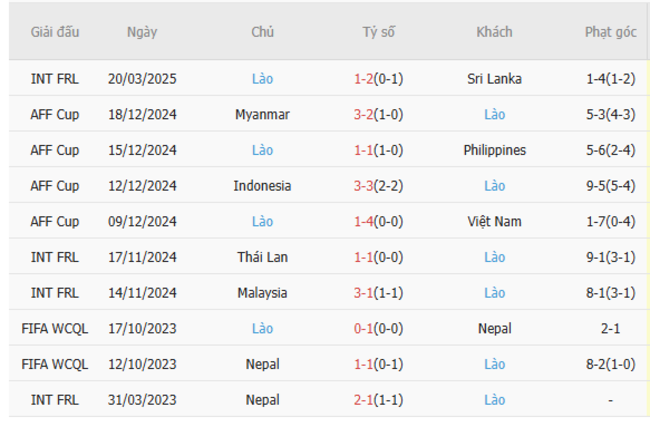Select the Malaysia team link
Screen dimensions: 650x427
(262, 293)
